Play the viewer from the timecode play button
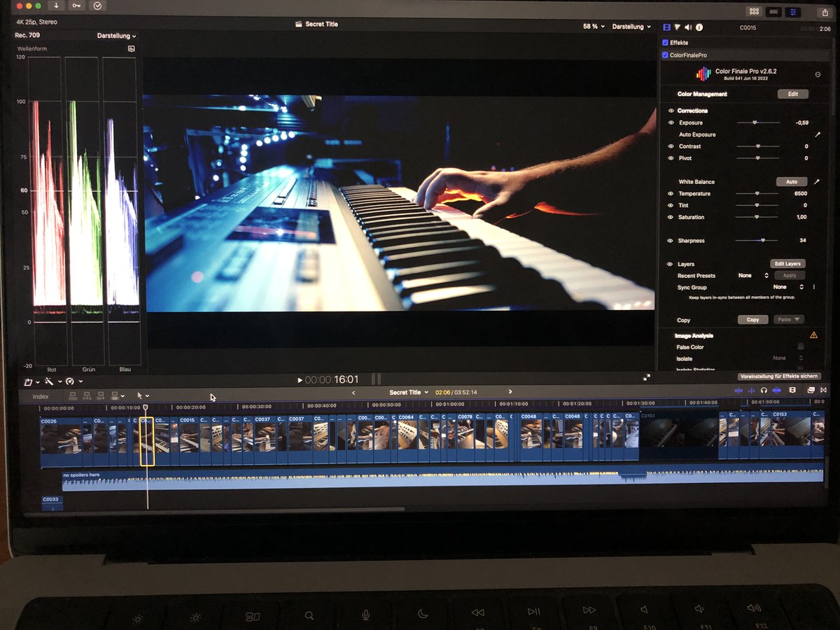 click(300, 380)
